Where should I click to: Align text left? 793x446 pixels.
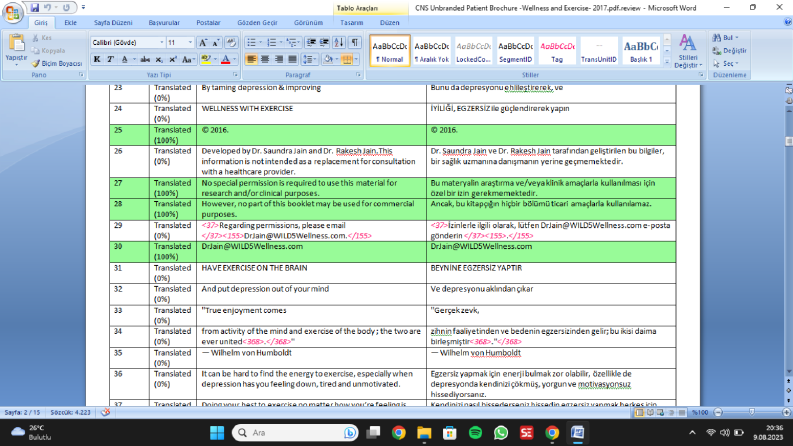click(251, 60)
